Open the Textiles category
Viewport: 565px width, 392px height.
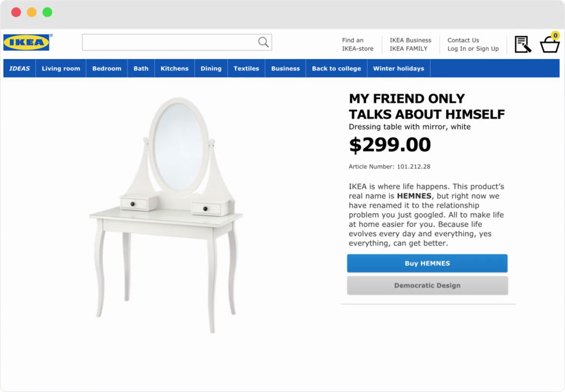246,69
